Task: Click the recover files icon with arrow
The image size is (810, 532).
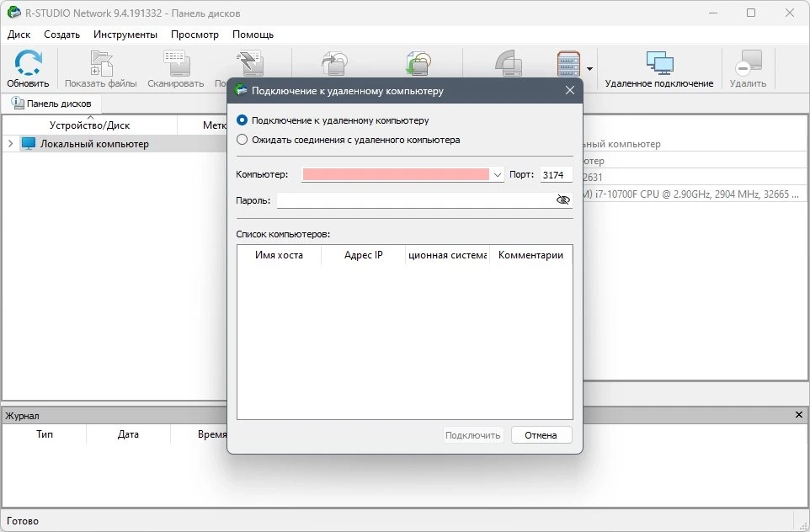Action: pyautogui.click(x=335, y=64)
